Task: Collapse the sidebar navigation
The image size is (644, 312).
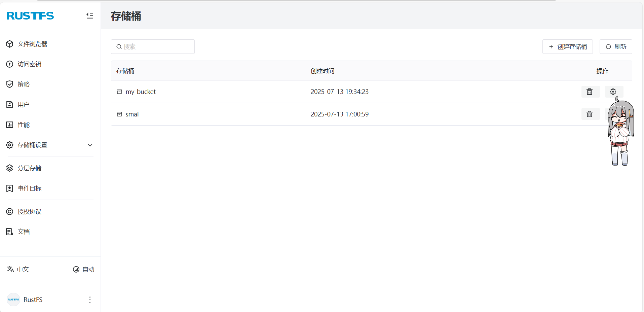Action: click(x=90, y=15)
